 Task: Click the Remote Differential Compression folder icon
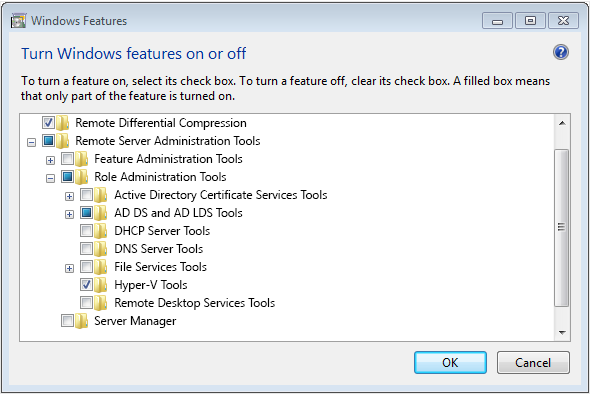point(63,123)
